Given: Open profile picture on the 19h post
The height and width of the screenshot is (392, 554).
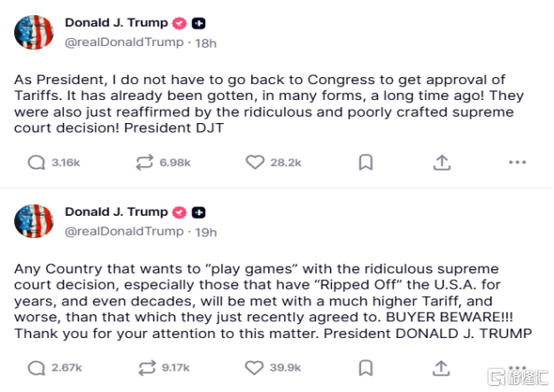Looking at the screenshot, I should point(34,221).
